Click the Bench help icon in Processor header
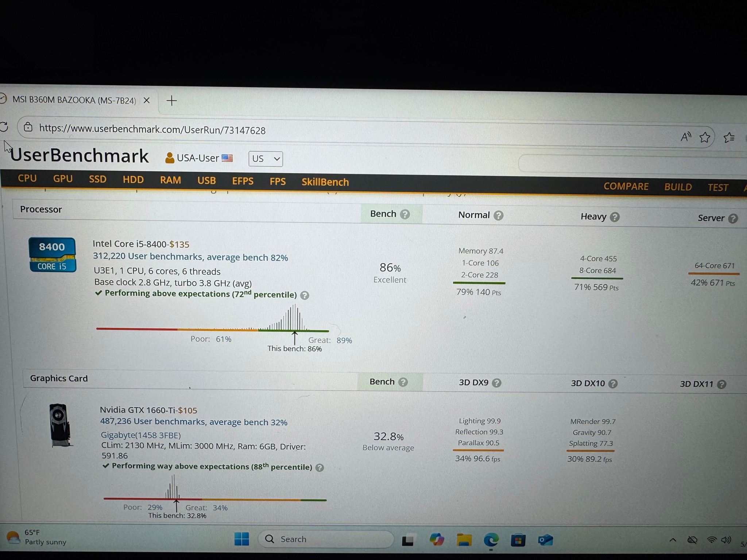Image resolution: width=747 pixels, height=560 pixels. [405, 214]
